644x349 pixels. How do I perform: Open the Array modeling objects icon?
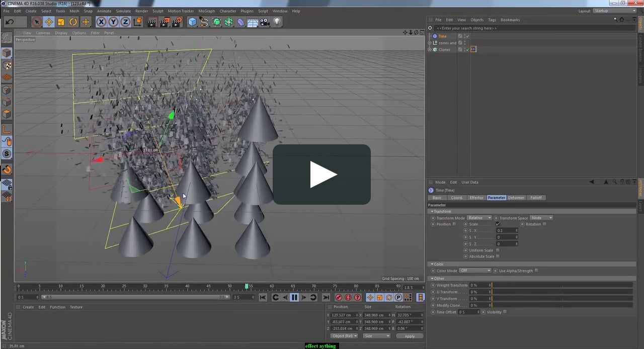point(229,22)
